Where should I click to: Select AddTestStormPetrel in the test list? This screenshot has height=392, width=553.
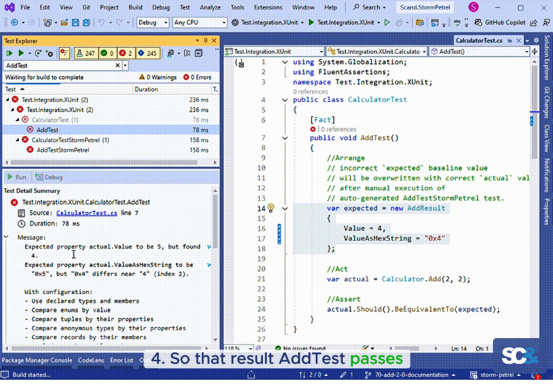[x=63, y=150]
